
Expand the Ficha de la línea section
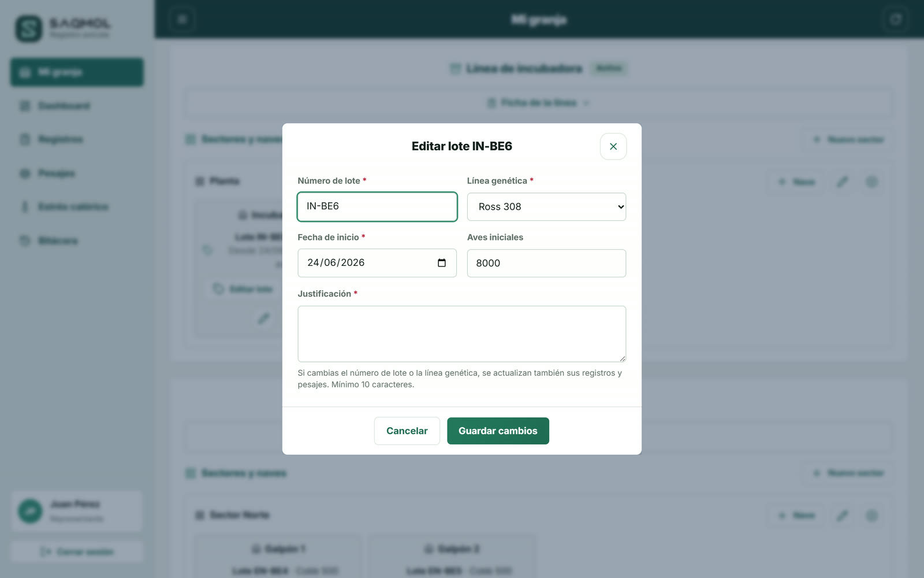[x=538, y=103]
